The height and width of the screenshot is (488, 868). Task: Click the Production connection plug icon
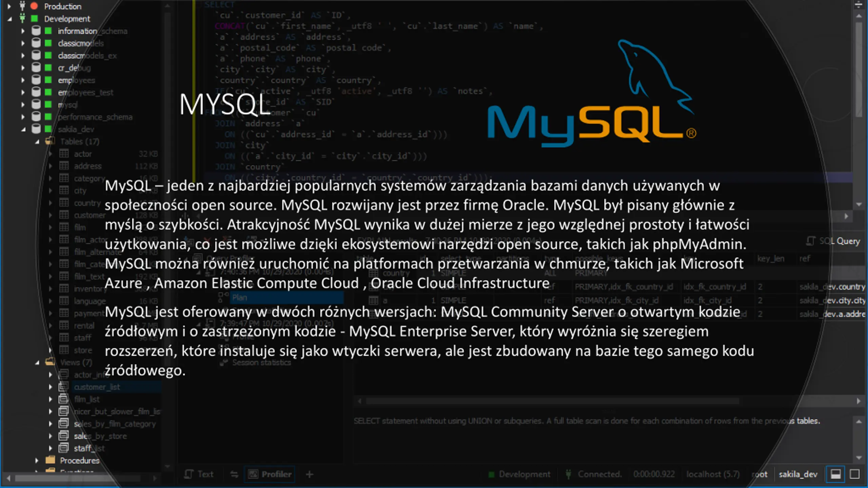click(x=22, y=6)
